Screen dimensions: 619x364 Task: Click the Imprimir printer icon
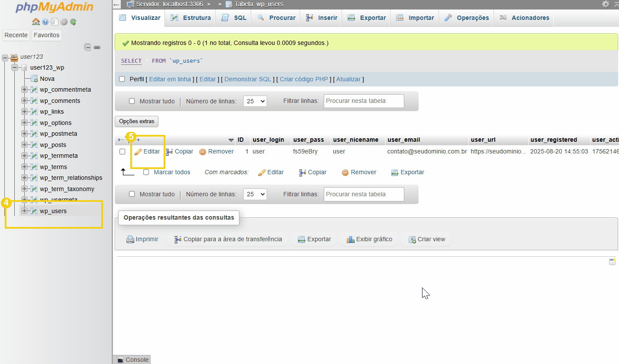coord(130,239)
